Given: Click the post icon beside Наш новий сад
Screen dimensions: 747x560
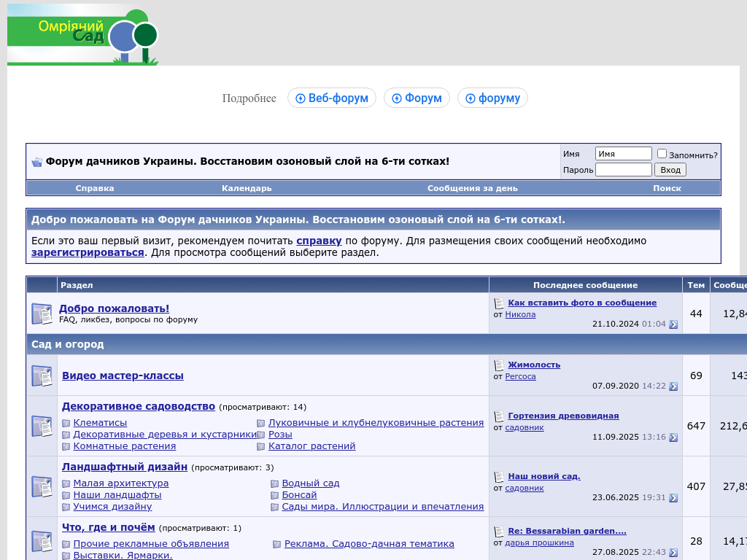Looking at the screenshot, I should (x=499, y=476).
